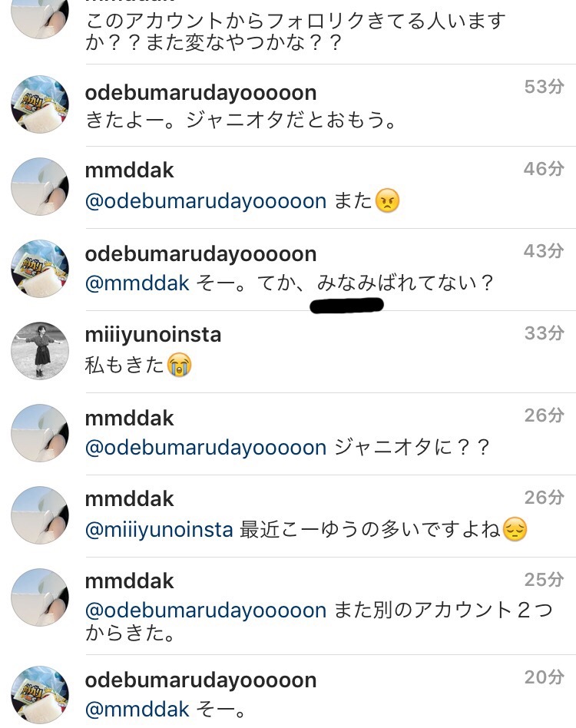
Task: Tap @odebumarudayooooon mention in 25分 comment
Action: [x=206, y=611]
